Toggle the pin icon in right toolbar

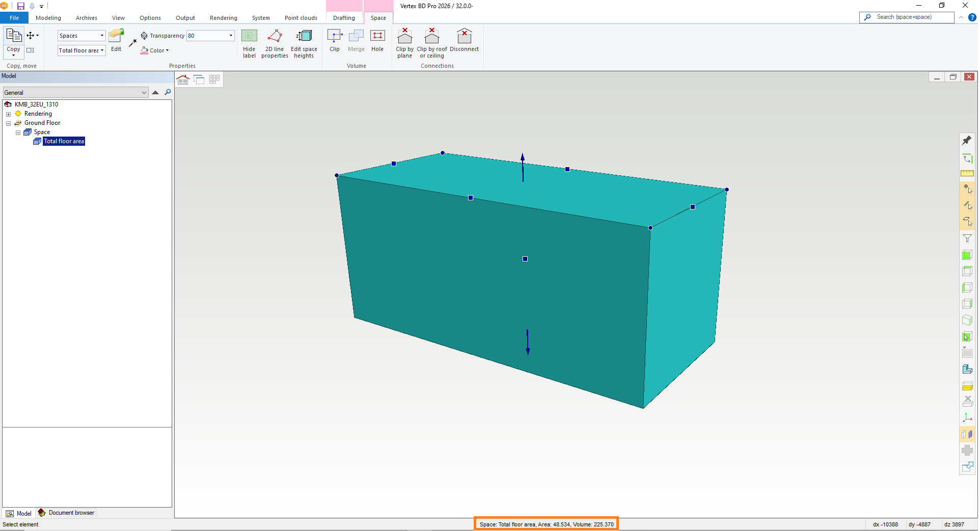[967, 141]
